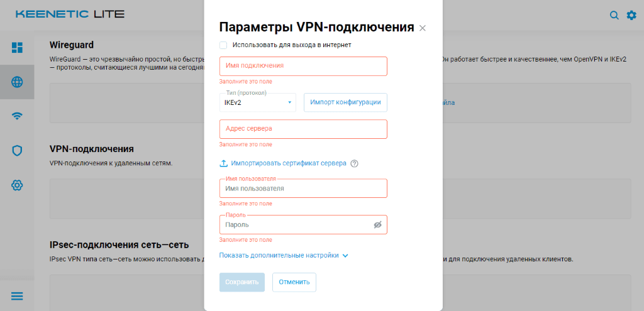Image resolution: width=644 pixels, height=311 pixels.
Task: Click the search magnifier icon
Action: [614, 15]
